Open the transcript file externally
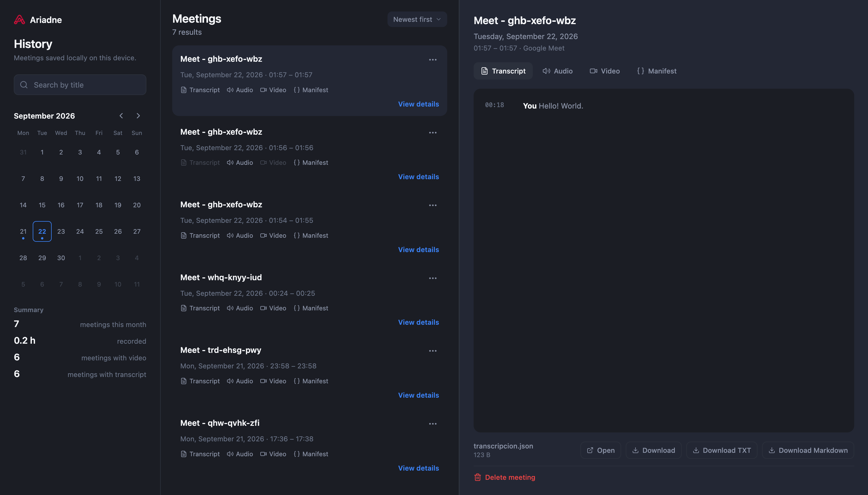 click(x=600, y=450)
